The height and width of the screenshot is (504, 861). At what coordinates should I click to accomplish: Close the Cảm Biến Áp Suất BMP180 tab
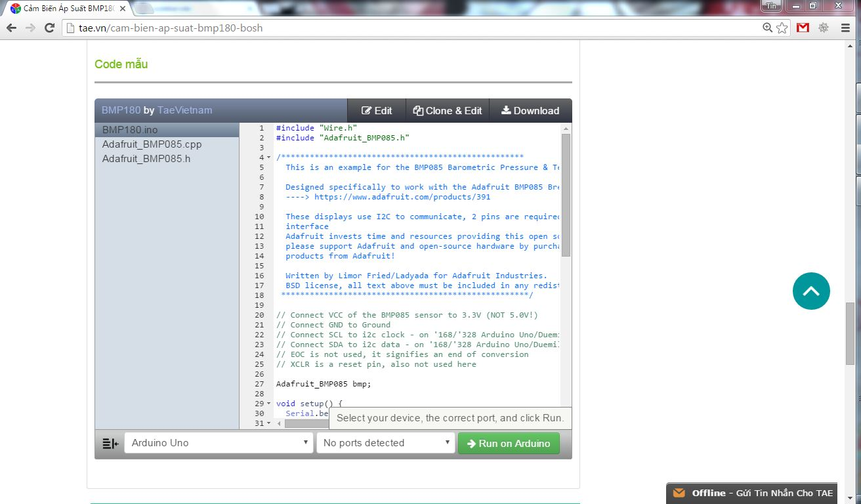point(123,9)
